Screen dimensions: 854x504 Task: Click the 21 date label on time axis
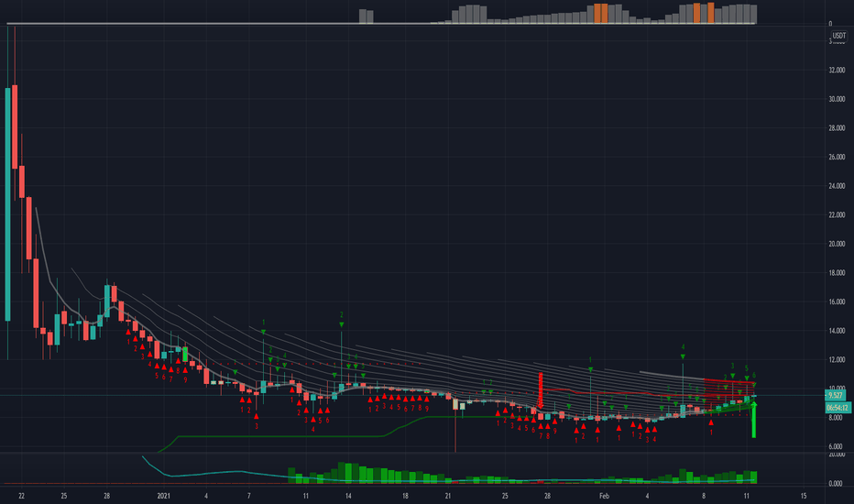pyautogui.click(x=448, y=496)
